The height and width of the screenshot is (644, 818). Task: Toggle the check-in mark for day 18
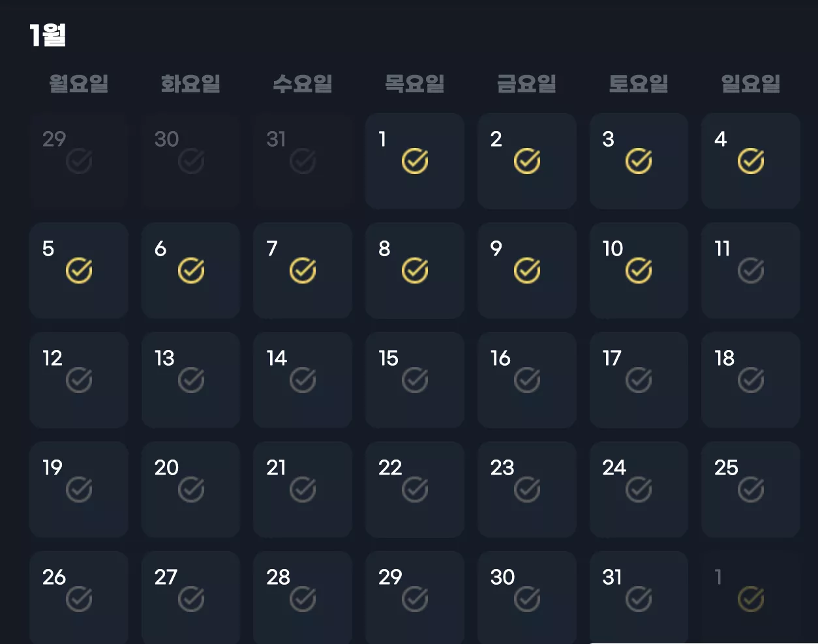751,380
